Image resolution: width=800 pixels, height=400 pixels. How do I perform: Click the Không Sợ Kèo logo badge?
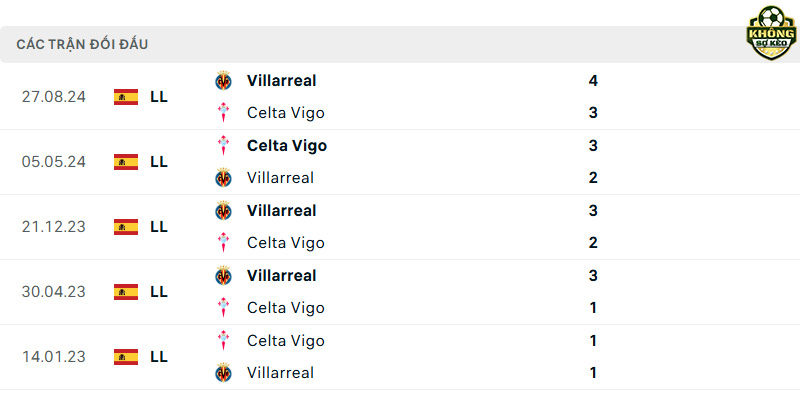(x=771, y=33)
